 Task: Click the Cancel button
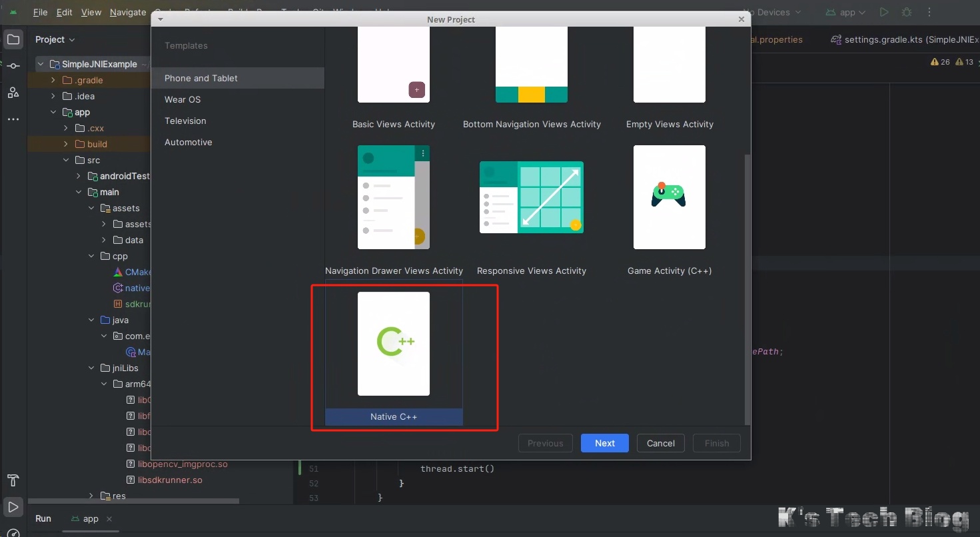[x=660, y=443]
